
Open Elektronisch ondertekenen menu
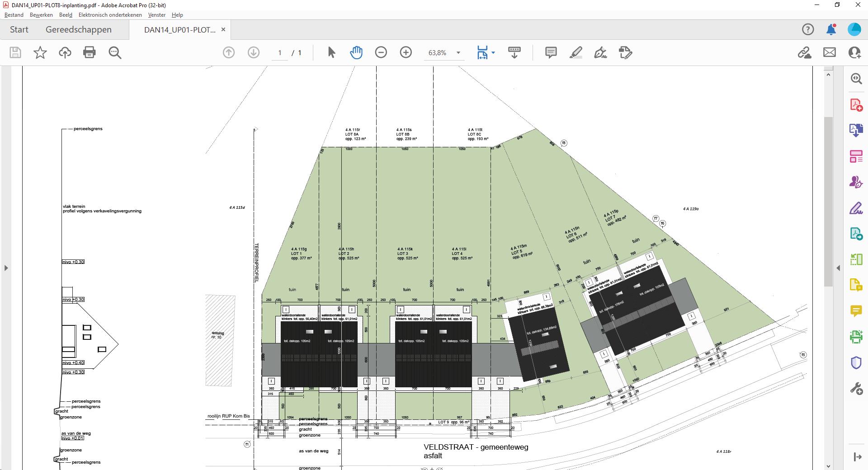point(110,15)
